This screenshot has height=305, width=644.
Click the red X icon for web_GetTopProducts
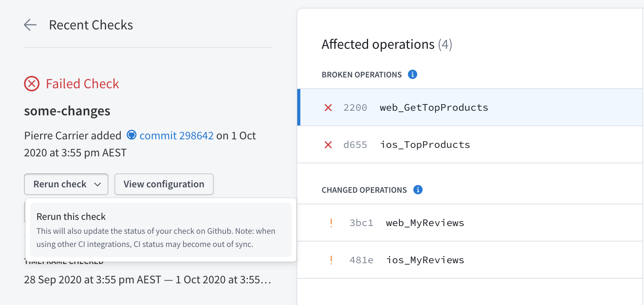pyautogui.click(x=328, y=108)
